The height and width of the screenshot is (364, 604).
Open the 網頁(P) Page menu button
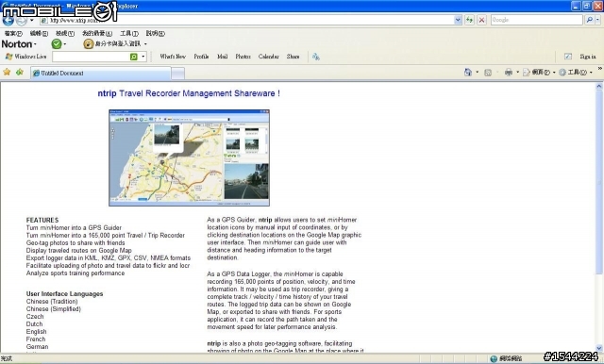pos(539,73)
